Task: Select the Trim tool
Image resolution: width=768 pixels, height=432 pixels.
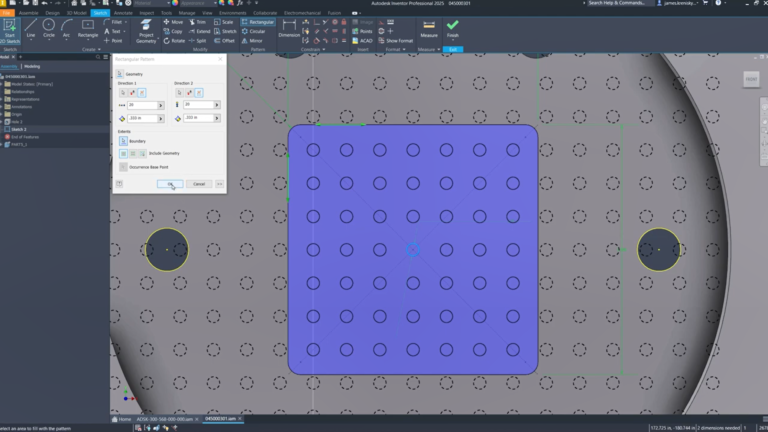Action: (x=197, y=22)
